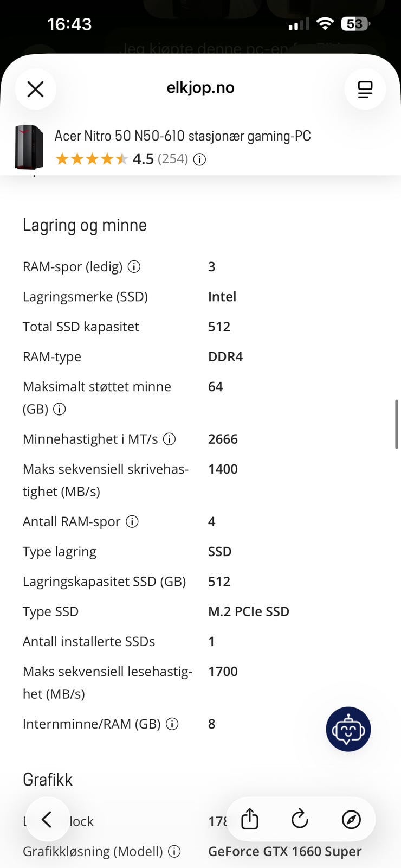Go back with the left chevron button
This screenshot has width=401, height=868.
point(48,819)
